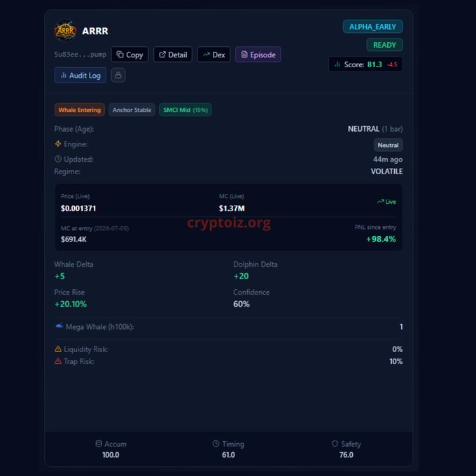Click the Price Rise value +20.10%
Viewport: 476px width, 476px height.
(71, 304)
